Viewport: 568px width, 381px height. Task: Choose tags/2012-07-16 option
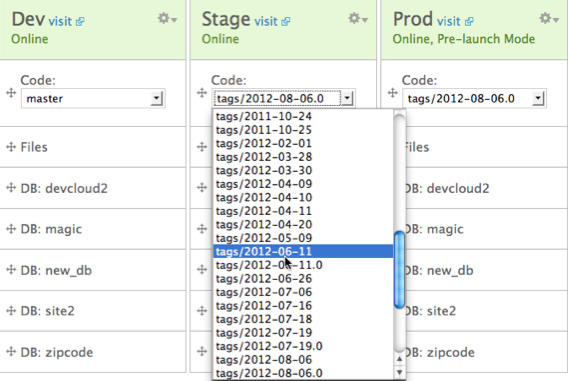click(303, 306)
